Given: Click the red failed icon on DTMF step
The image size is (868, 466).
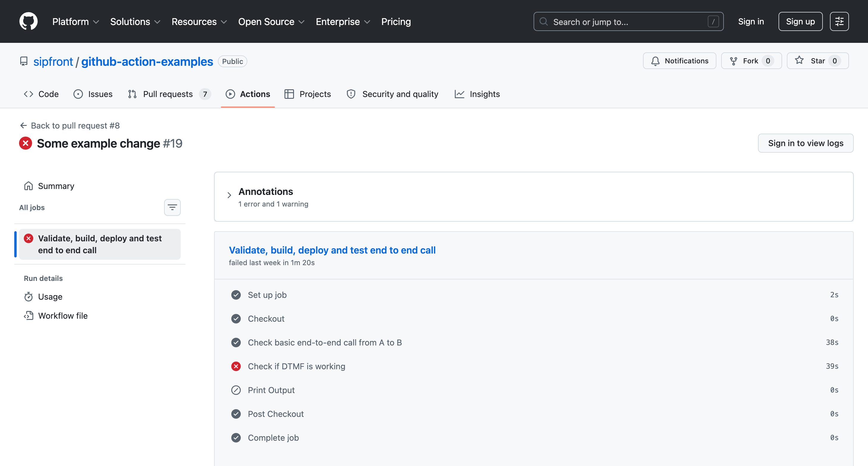Looking at the screenshot, I should (x=236, y=366).
